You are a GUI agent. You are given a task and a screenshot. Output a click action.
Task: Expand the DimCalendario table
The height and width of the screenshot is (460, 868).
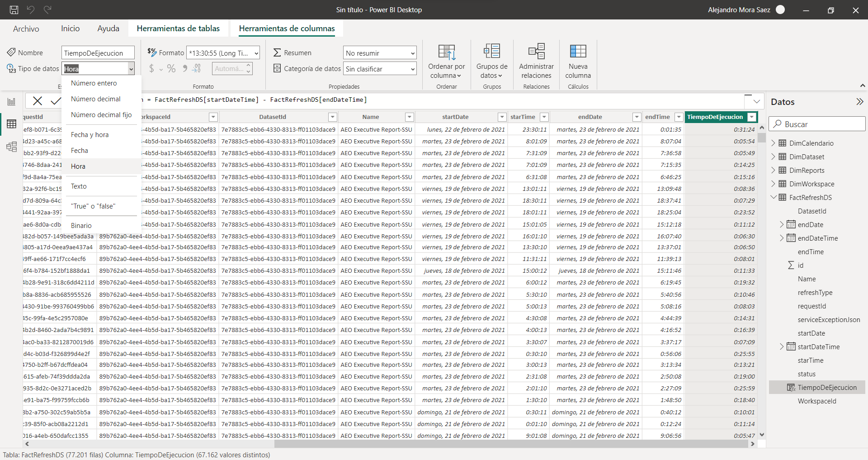[773, 143]
